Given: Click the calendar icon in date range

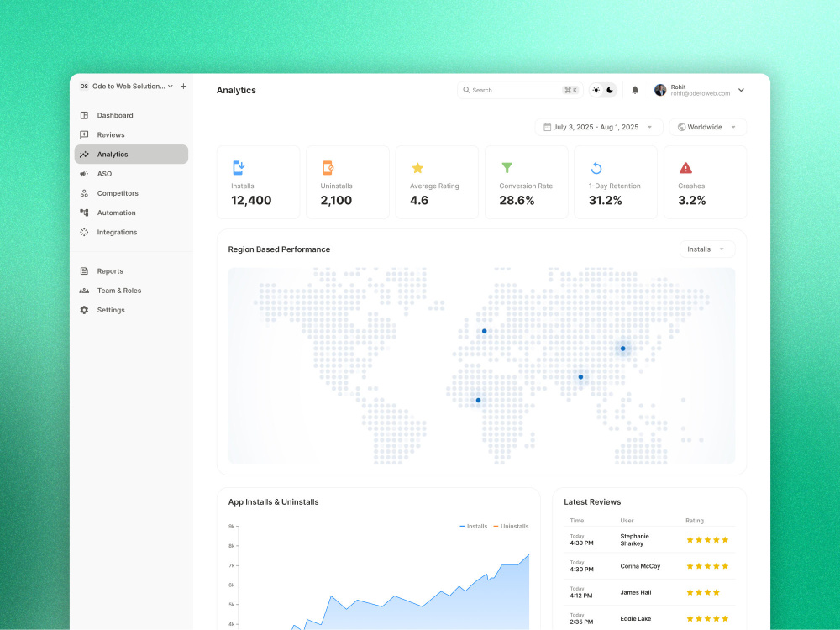Looking at the screenshot, I should 547,127.
